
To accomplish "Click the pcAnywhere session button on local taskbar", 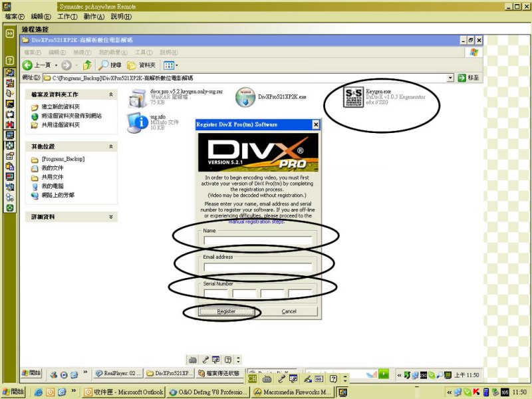I will 342,392.
